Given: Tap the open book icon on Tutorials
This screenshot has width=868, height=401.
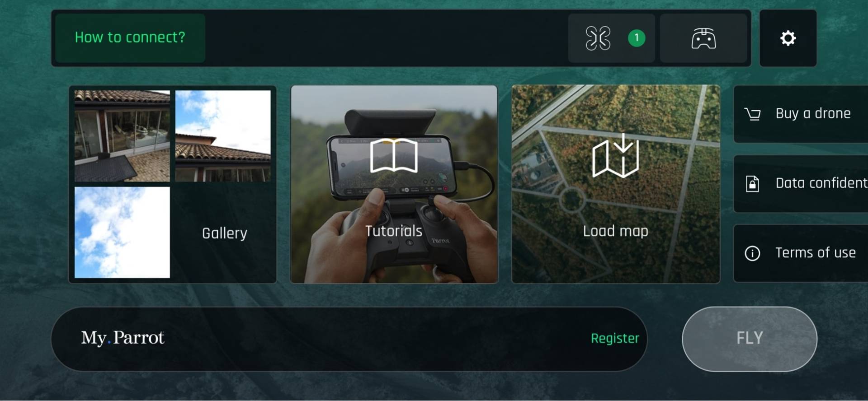Looking at the screenshot, I should tap(394, 156).
